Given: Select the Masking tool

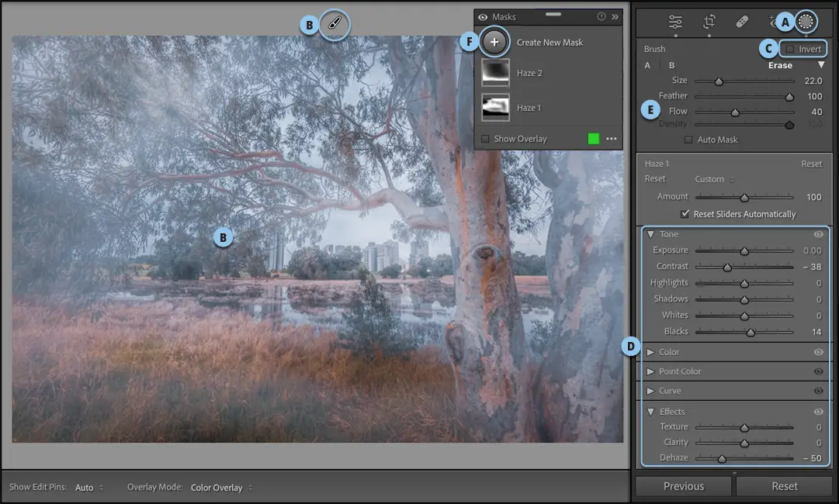Looking at the screenshot, I should [806, 22].
